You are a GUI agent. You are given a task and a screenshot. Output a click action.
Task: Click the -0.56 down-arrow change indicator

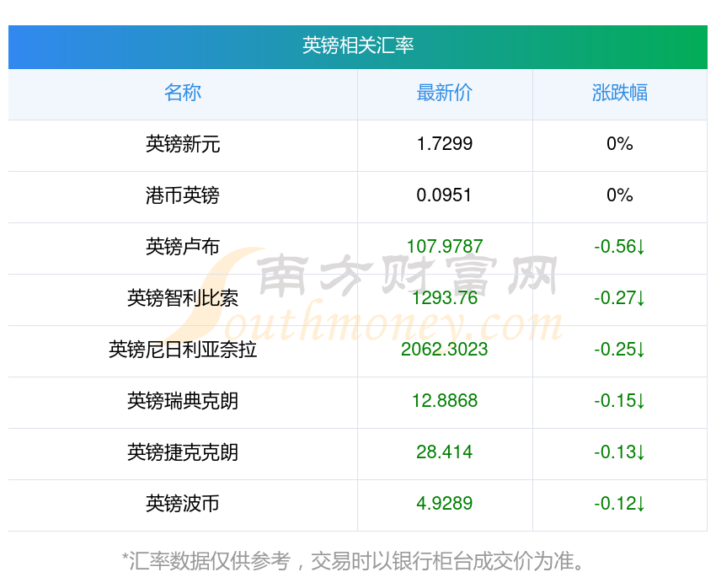point(620,247)
